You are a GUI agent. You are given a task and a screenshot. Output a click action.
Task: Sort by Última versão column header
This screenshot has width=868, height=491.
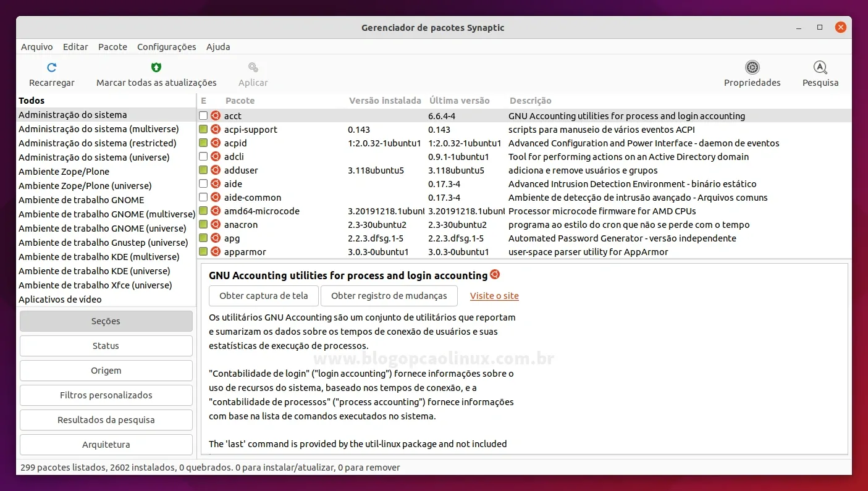(x=460, y=101)
